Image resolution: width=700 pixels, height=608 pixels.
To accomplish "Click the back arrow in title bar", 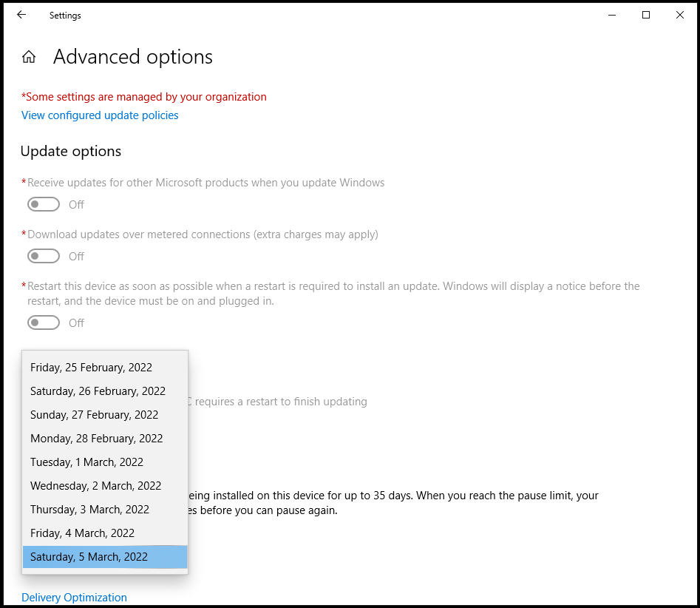I will pyautogui.click(x=21, y=15).
